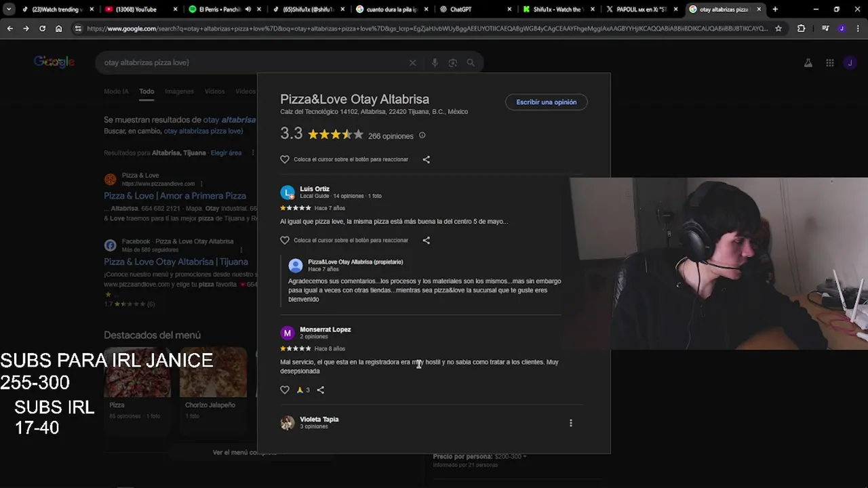Expand the $200-300 price per person dropdown
868x488 pixels.
click(511, 457)
